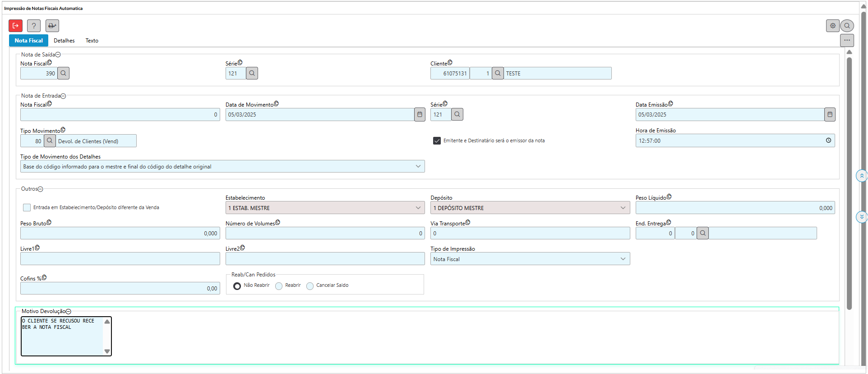The height and width of the screenshot is (374, 868).
Task: Click lookup icon beside Tipo Movimento field
Action: [50, 141]
